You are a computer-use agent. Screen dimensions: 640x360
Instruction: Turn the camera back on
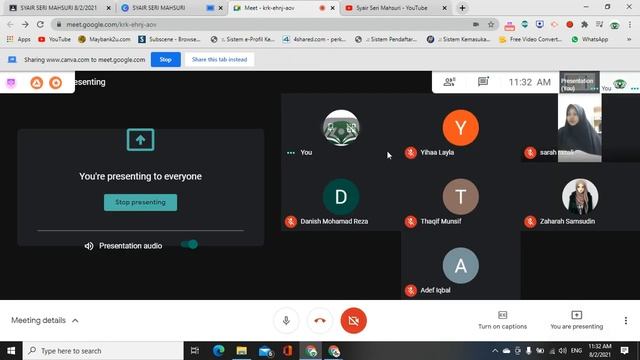(x=353, y=320)
